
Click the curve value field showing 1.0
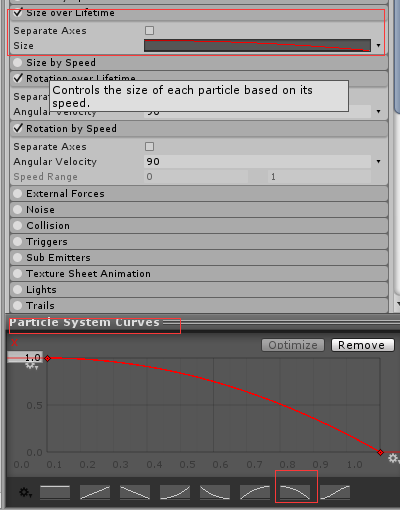[25, 357]
